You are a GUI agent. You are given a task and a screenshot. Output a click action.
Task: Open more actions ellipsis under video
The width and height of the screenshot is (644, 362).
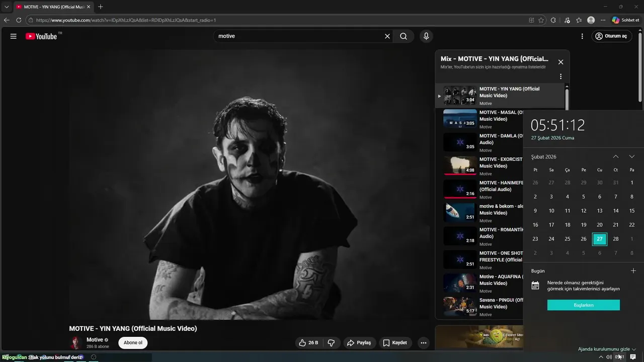coord(424,343)
